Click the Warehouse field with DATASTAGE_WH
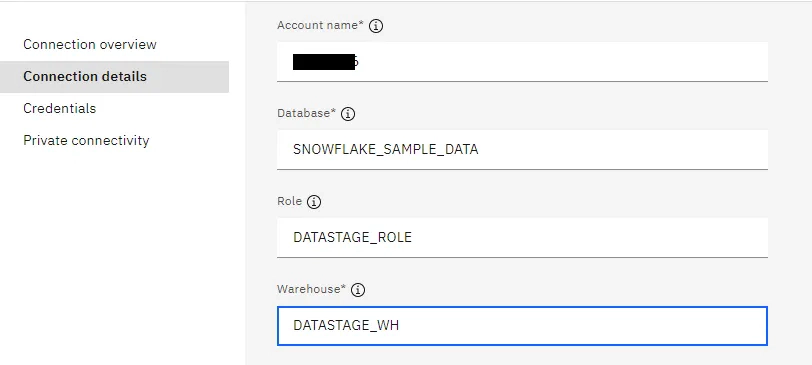 tap(522, 326)
